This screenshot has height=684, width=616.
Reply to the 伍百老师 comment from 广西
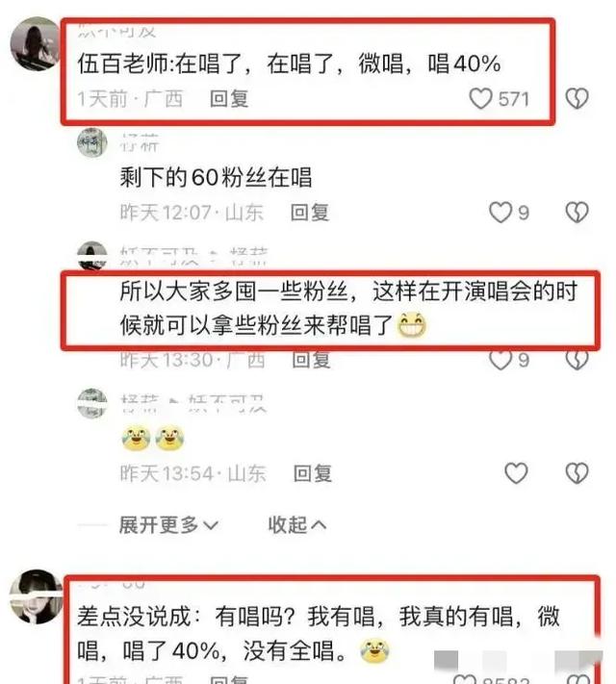(229, 99)
